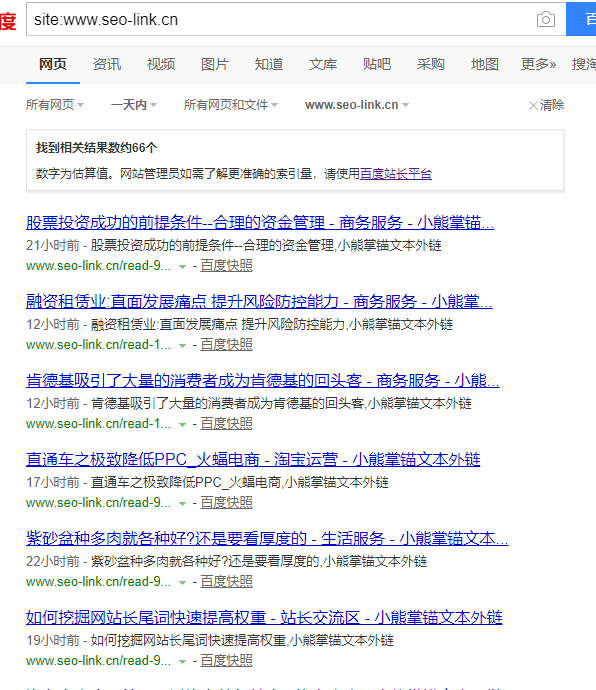Open result 股票投资成功的前提条件
596x690 pixels.
click(x=260, y=222)
